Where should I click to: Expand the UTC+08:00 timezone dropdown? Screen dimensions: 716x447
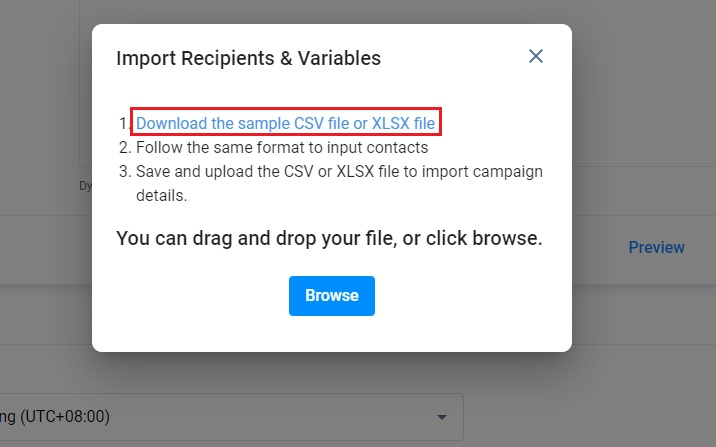pyautogui.click(x=232, y=416)
